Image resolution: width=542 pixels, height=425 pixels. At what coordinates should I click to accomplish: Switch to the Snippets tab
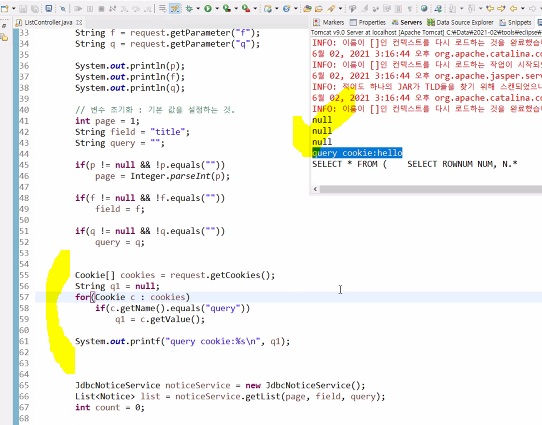[515, 22]
